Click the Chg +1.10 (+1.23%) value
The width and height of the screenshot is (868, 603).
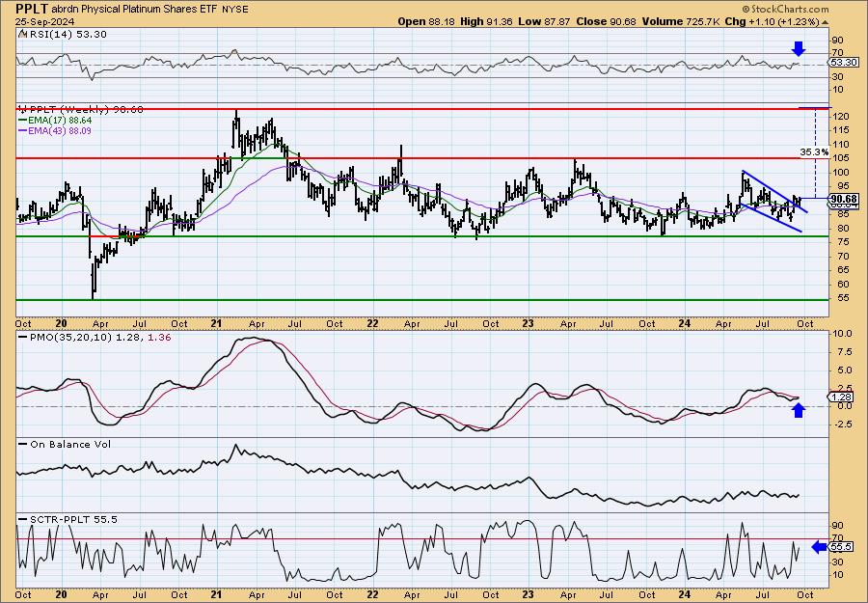click(772, 21)
